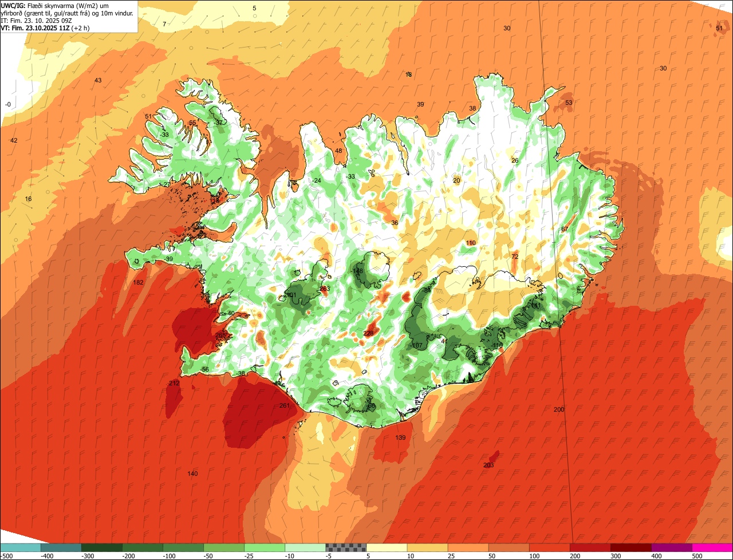Click the subtitle line mentioning '10m vindur'
733x560 pixels.
point(68,13)
